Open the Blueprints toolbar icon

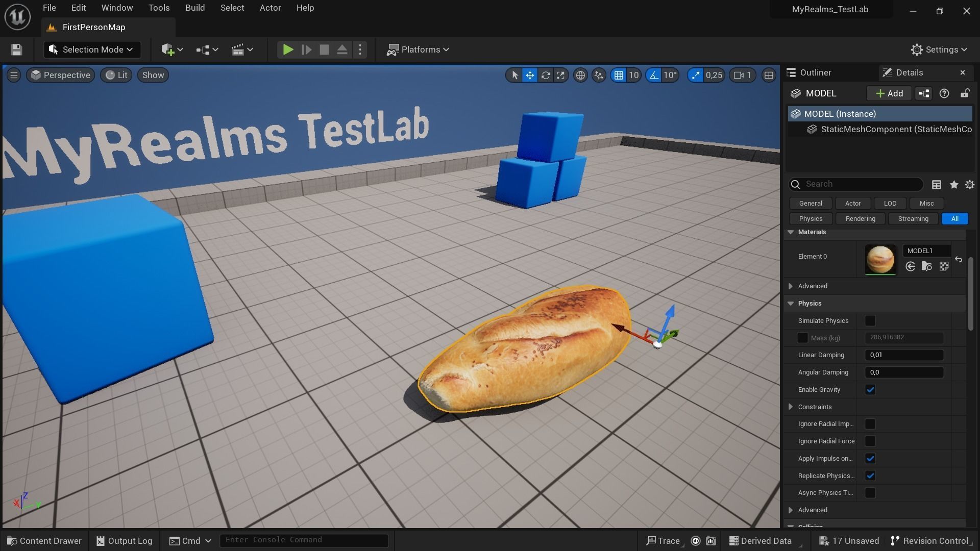[x=207, y=49]
